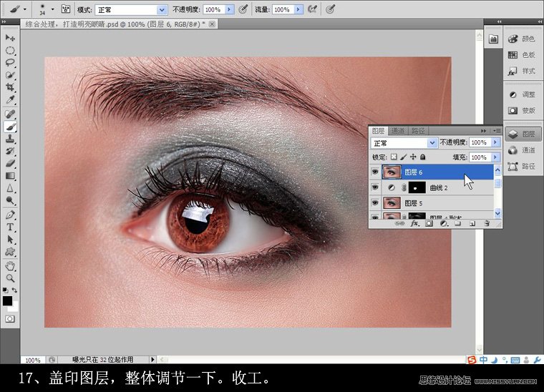Screen dimensions: 544x392
Task: Click the add layer mask icon
Action: [x=429, y=223]
